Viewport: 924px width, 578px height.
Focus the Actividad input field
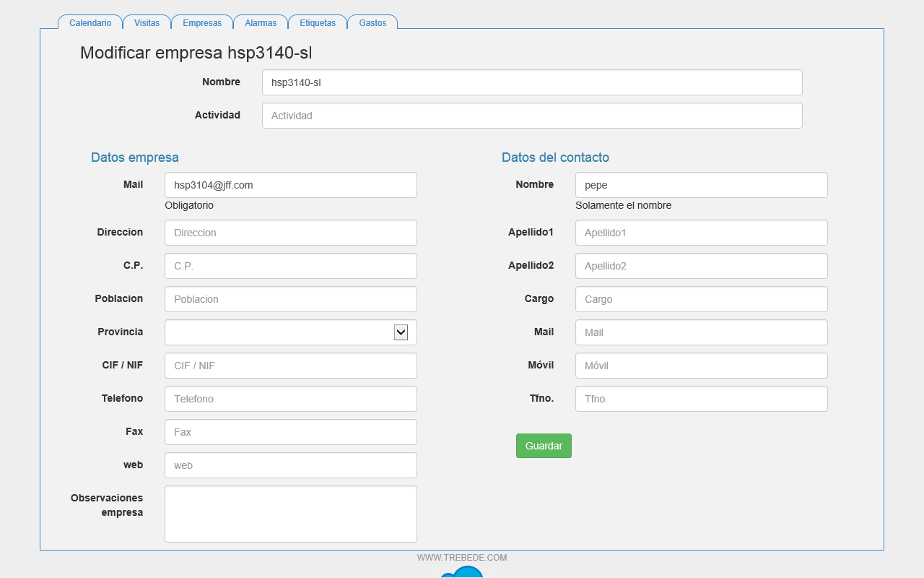pos(532,116)
